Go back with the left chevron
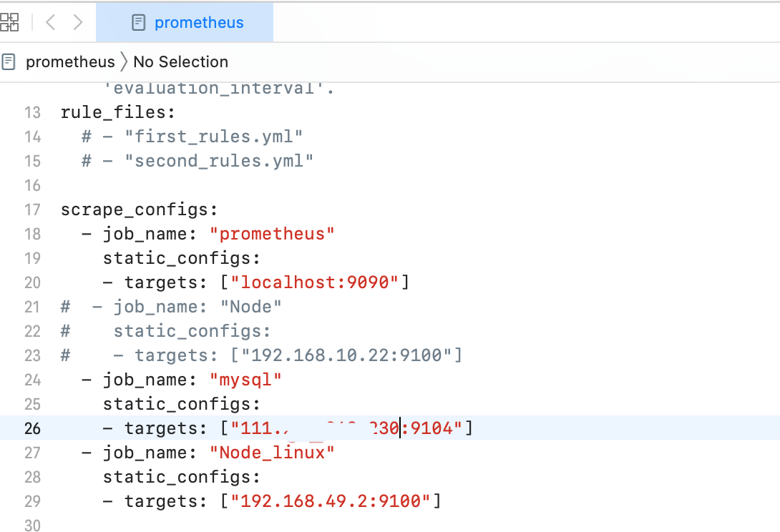780x532 pixels. (x=50, y=22)
